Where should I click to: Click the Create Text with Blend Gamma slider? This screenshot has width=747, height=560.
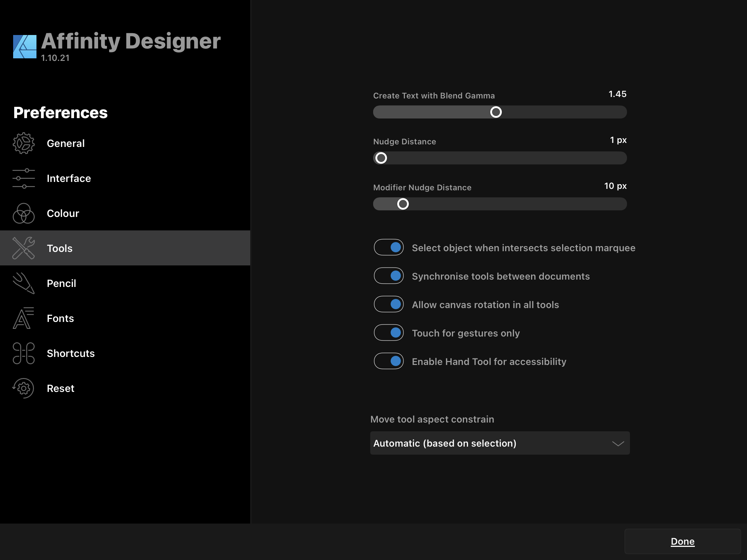click(500, 112)
